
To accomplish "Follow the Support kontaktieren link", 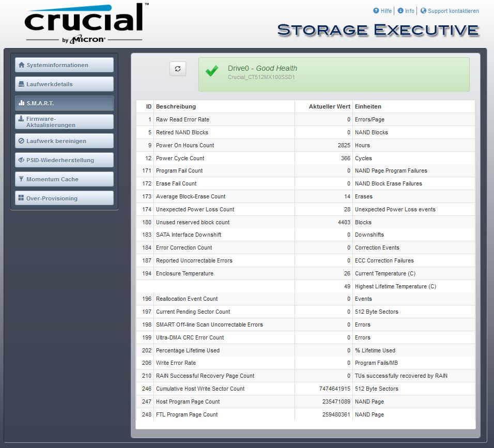I will 453,11.
